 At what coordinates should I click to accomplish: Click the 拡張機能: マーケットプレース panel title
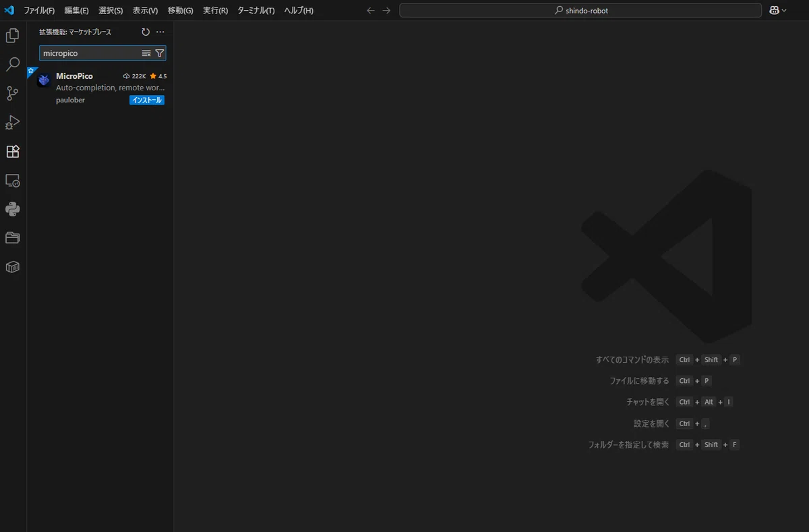[x=75, y=32]
